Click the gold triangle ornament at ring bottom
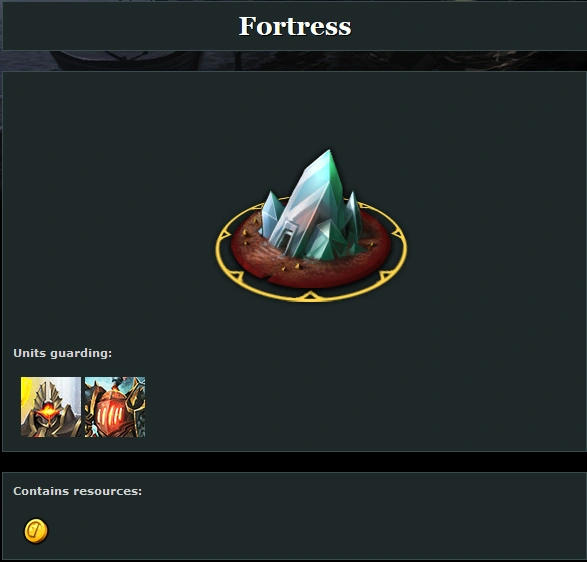Viewport: 587px width, 562px height. [x=310, y=297]
